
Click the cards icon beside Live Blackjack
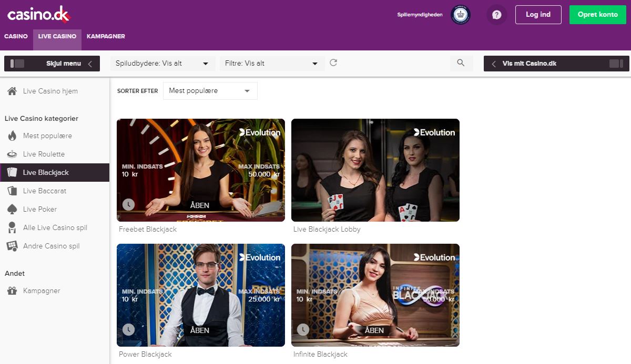(x=12, y=172)
